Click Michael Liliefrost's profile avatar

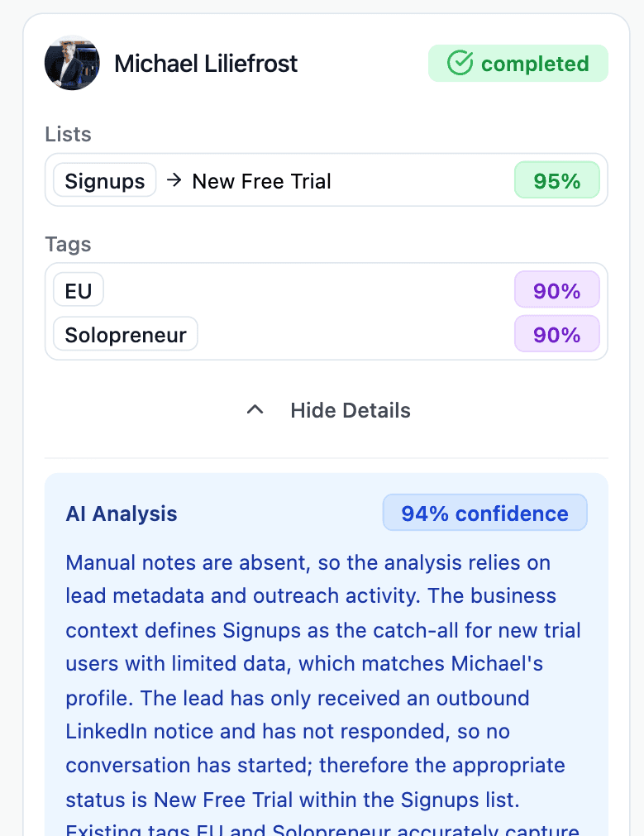point(72,63)
